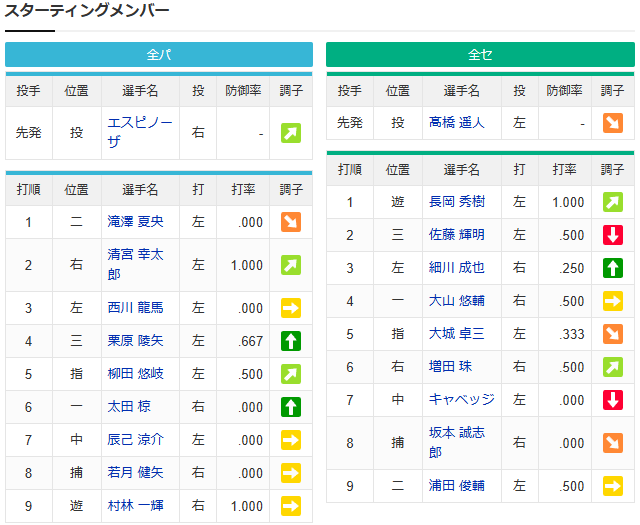The image size is (640, 525).
Task: Click the 防御率 header in 全パ pitcher table
Action: pos(243,91)
